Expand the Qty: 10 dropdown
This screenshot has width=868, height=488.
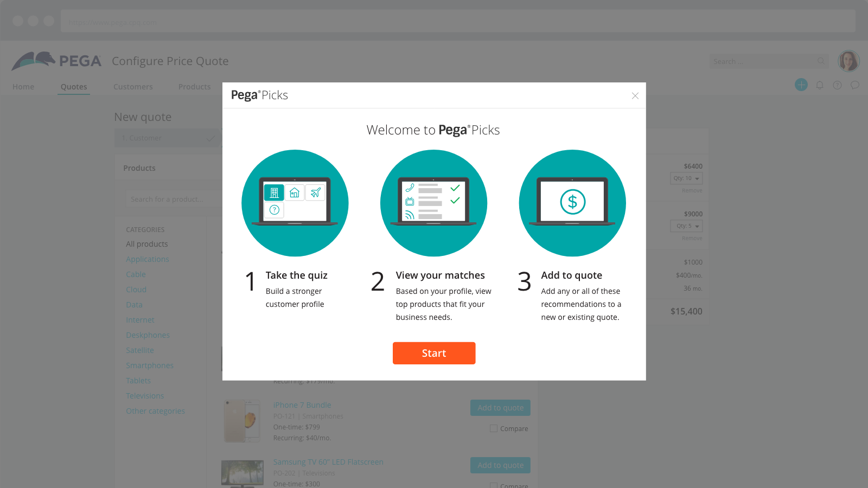pos(686,178)
